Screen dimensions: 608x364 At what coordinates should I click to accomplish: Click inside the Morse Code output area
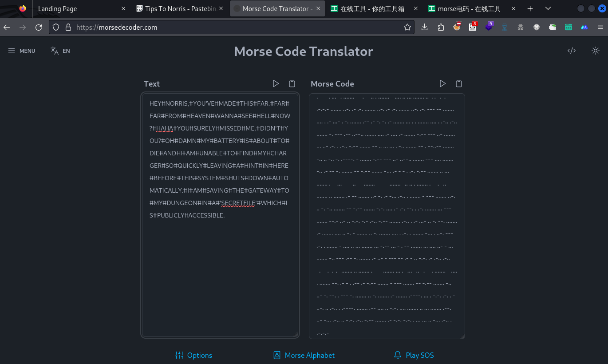[387, 216]
